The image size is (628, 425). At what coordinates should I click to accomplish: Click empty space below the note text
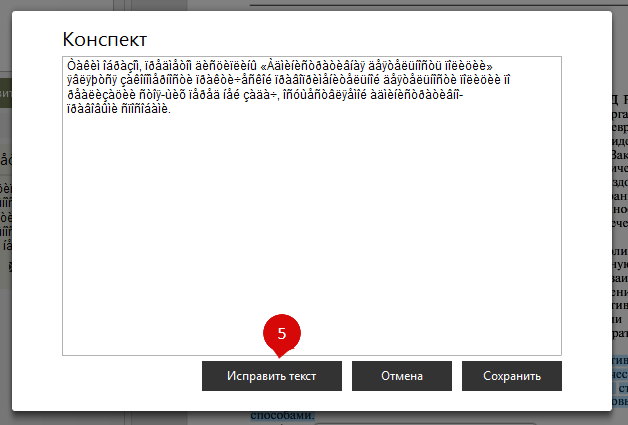coord(311,250)
